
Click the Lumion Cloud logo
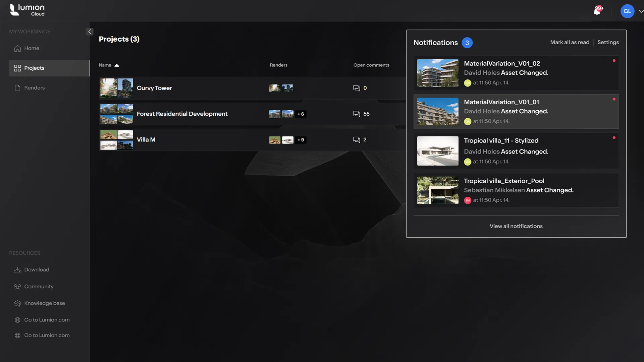tap(27, 10)
